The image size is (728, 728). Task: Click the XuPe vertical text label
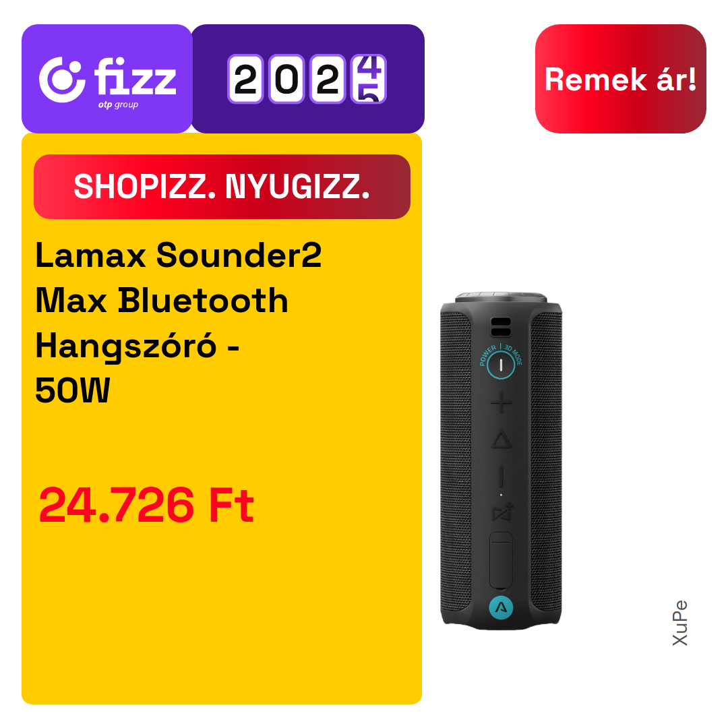(x=680, y=623)
